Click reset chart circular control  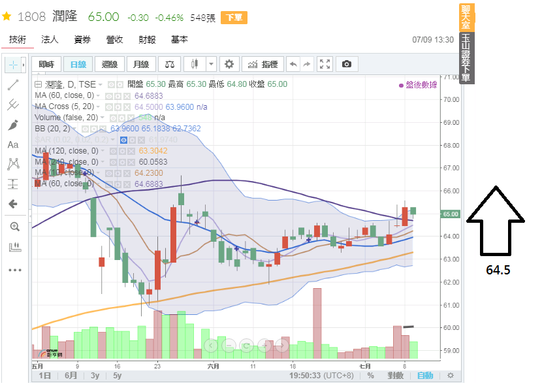(x=246, y=345)
